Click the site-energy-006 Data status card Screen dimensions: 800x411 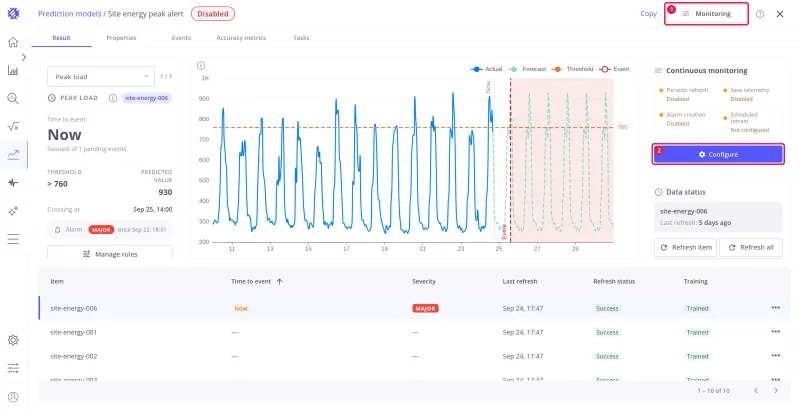(718, 217)
